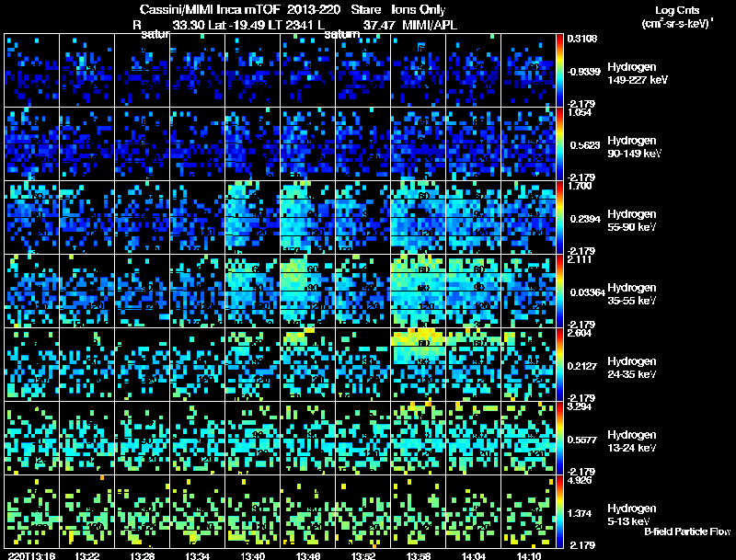Open the 24-35 keV panel at 13:58

tap(419, 364)
